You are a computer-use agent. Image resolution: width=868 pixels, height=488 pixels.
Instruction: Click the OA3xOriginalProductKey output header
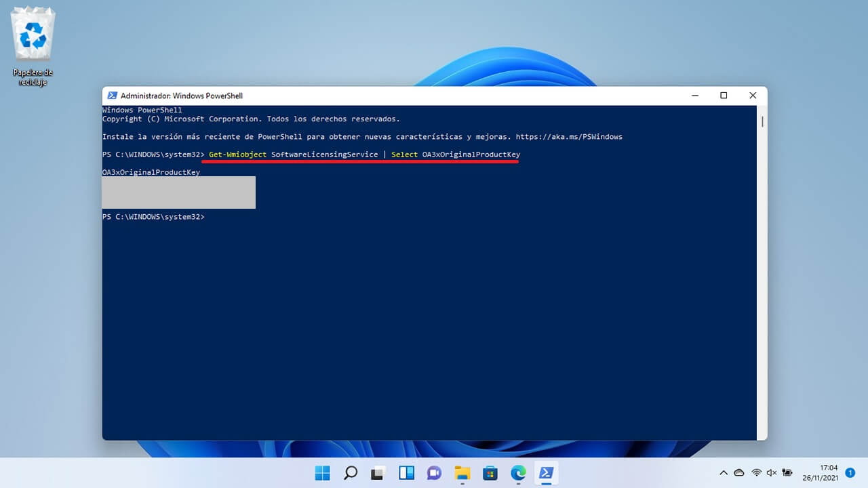click(x=151, y=172)
